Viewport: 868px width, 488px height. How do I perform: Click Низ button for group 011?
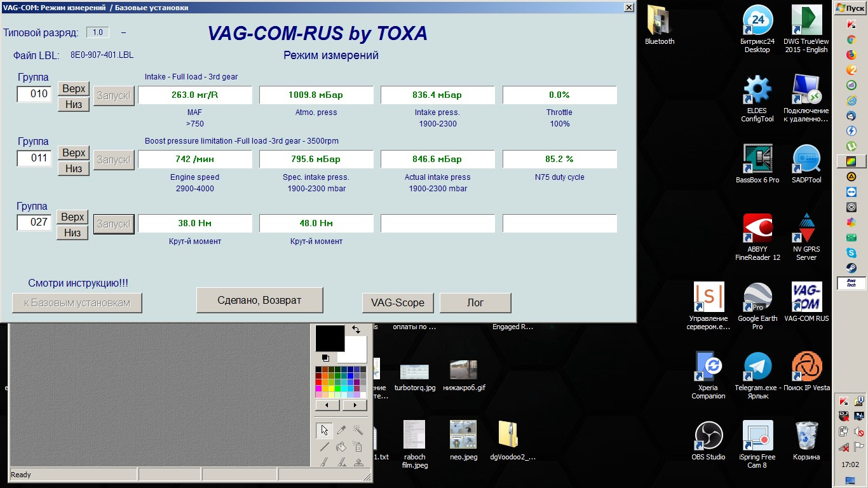74,168
